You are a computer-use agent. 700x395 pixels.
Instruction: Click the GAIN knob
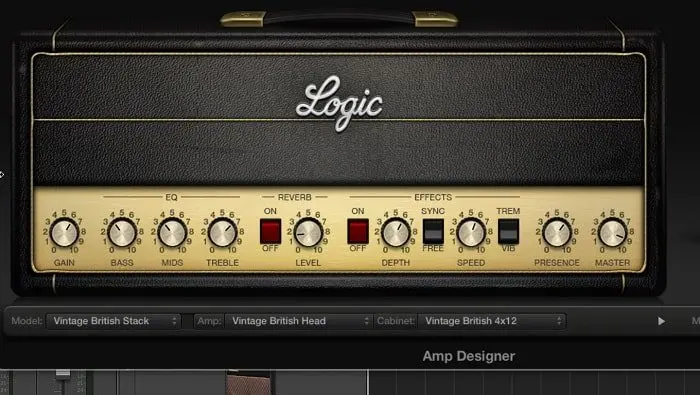click(64, 233)
